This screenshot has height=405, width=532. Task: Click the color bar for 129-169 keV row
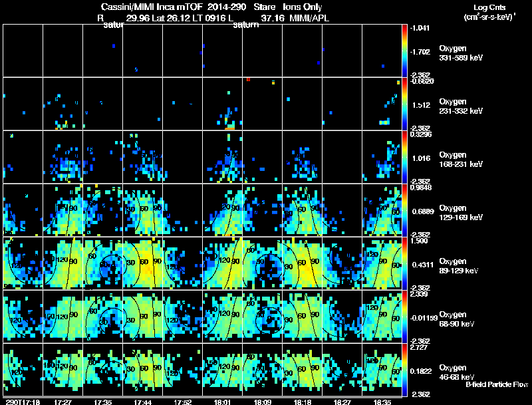point(404,210)
